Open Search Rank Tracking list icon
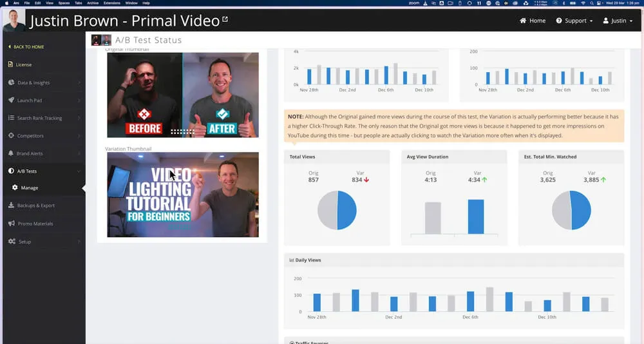This screenshot has height=344, width=644. tap(11, 118)
